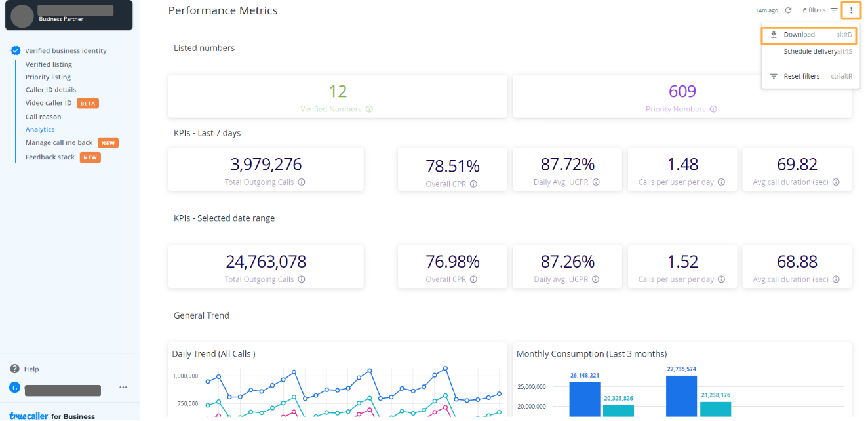
Task: Open Manage call me back
Action: coord(59,143)
